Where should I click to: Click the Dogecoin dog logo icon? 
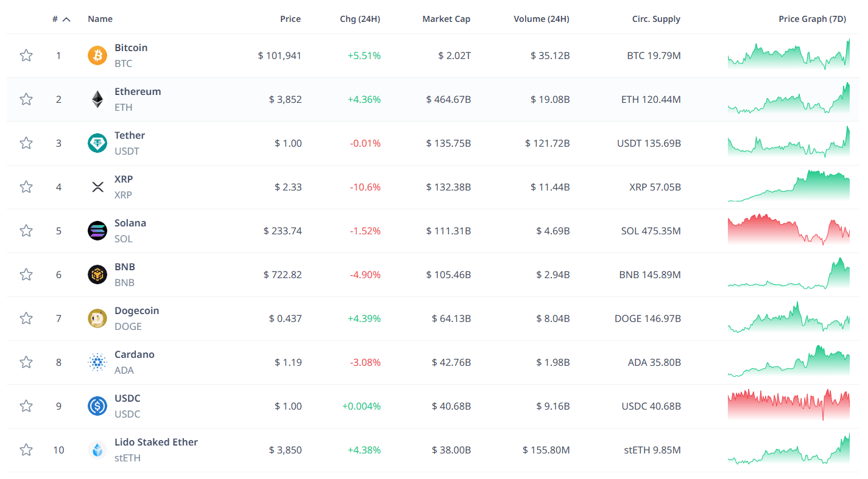97,318
